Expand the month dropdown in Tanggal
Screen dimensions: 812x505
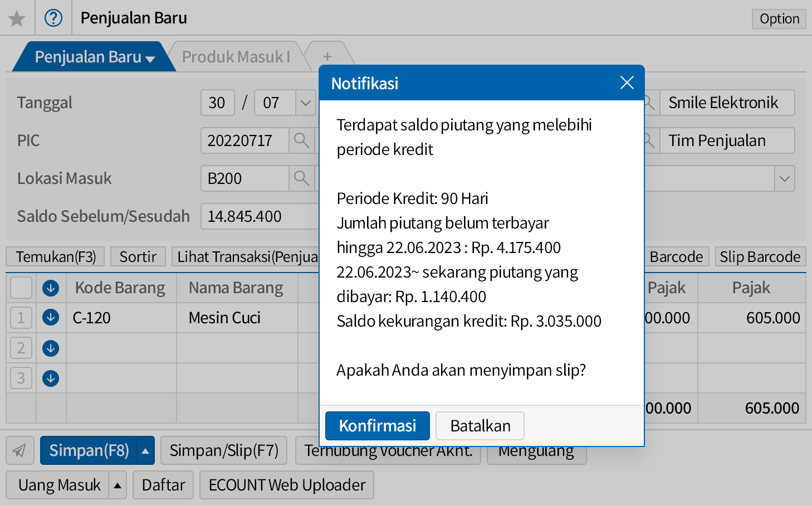pyautogui.click(x=305, y=103)
